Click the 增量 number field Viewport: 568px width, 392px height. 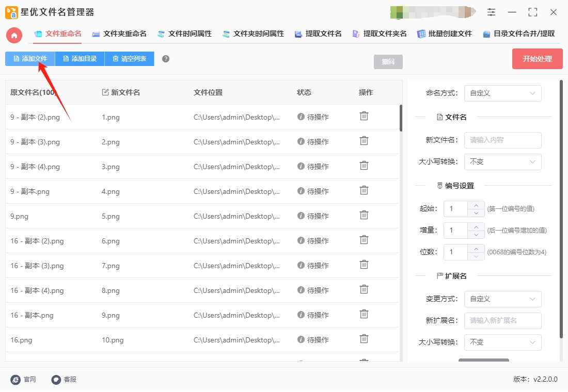pos(456,231)
